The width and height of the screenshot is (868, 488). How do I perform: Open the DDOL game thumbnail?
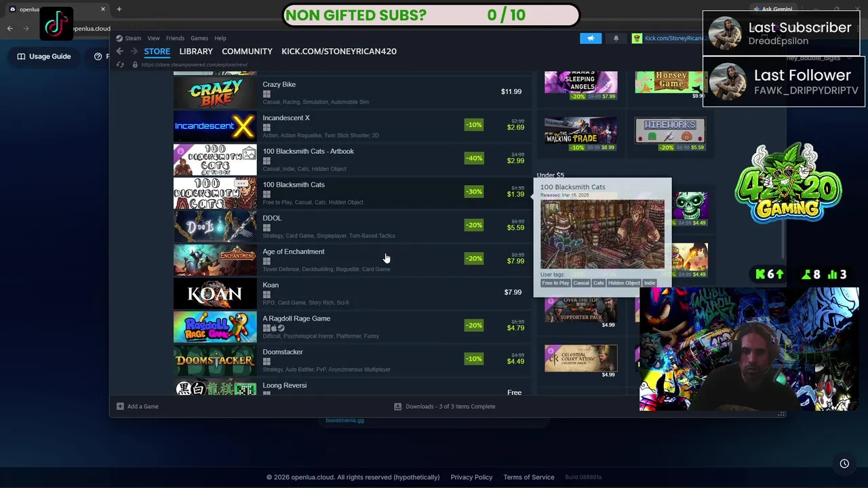point(215,226)
